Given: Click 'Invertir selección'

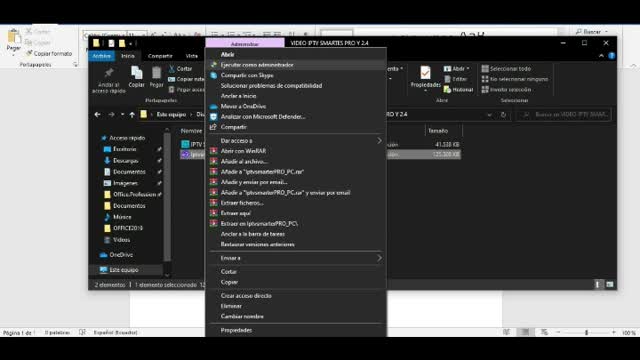Looking at the screenshot, I should point(506,89).
